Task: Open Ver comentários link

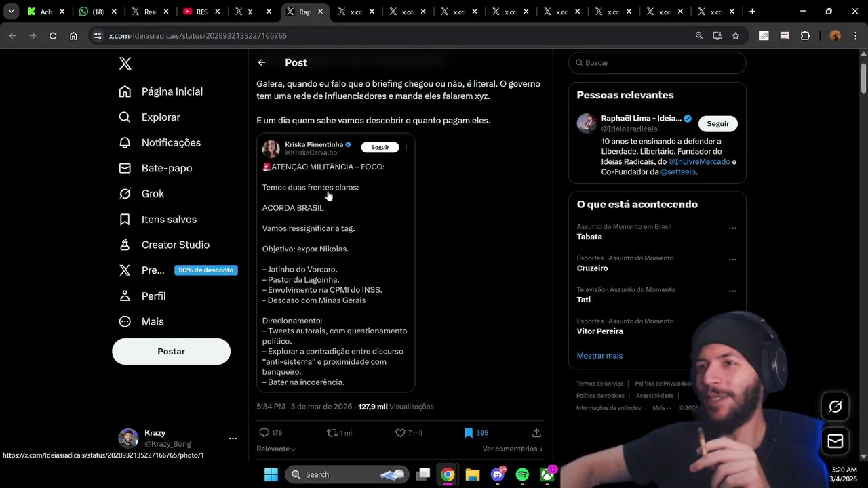Action: pyautogui.click(x=513, y=449)
